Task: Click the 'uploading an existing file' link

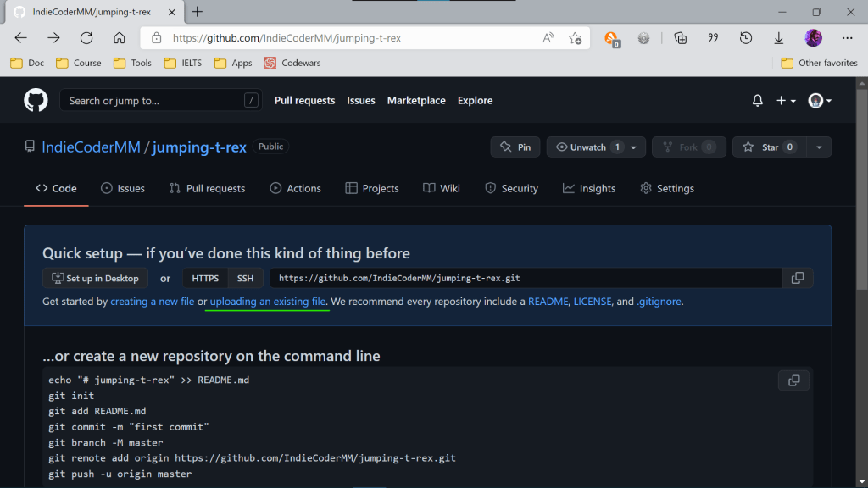Action: point(268,302)
